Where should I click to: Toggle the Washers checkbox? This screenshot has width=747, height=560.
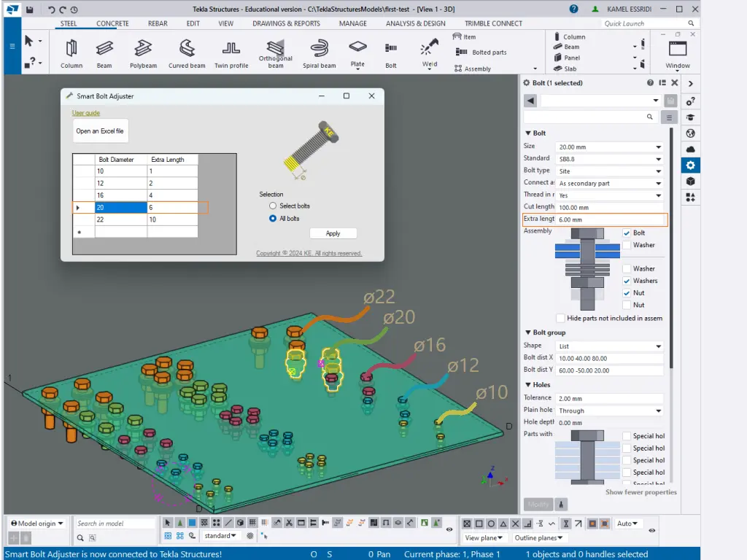(627, 281)
